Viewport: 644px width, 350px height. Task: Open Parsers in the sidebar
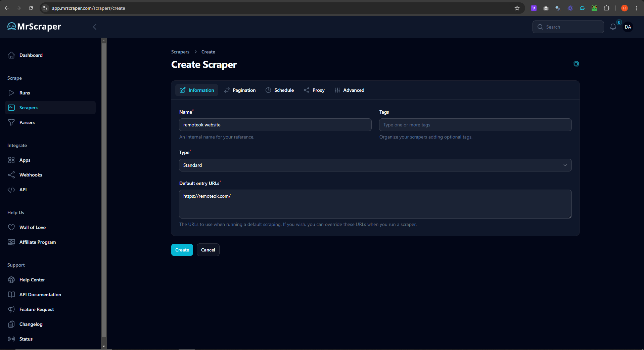pos(50,122)
